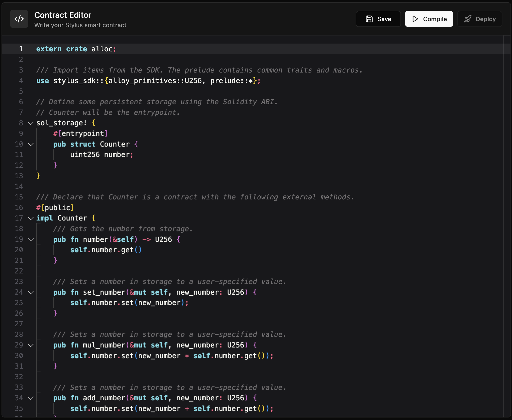Click the code brackets icon beside Contract Editor

[x=19, y=19]
